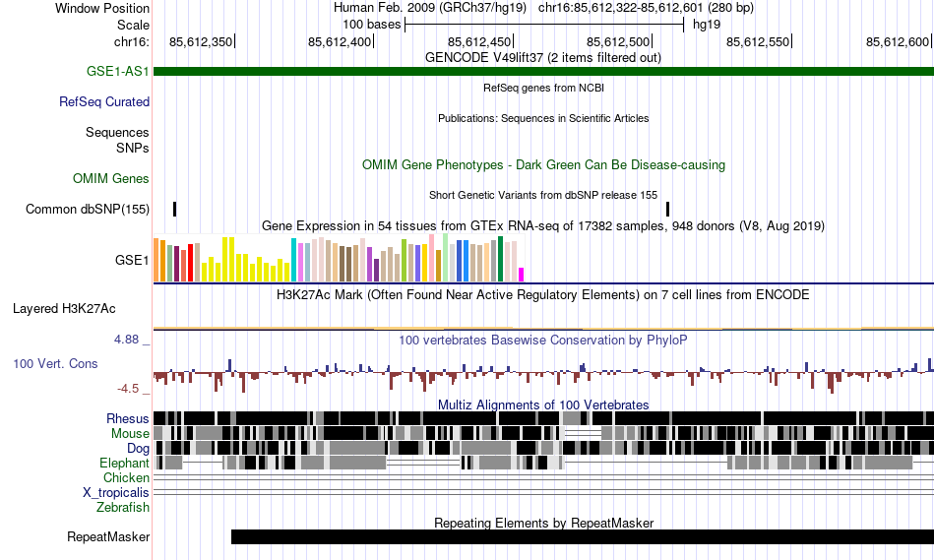Viewport: 935px width, 560px height.
Task: Click the OMIM Gene Phenotypes track title
Action: point(544,165)
